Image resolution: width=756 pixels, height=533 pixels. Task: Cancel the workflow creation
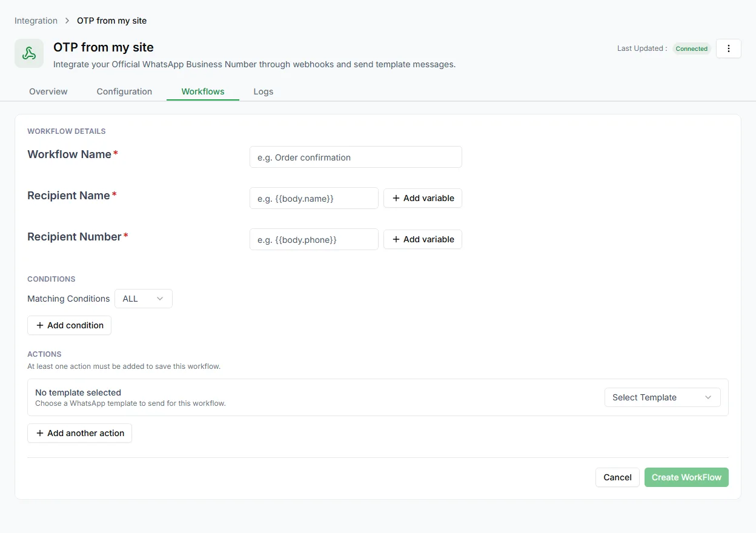pos(617,477)
